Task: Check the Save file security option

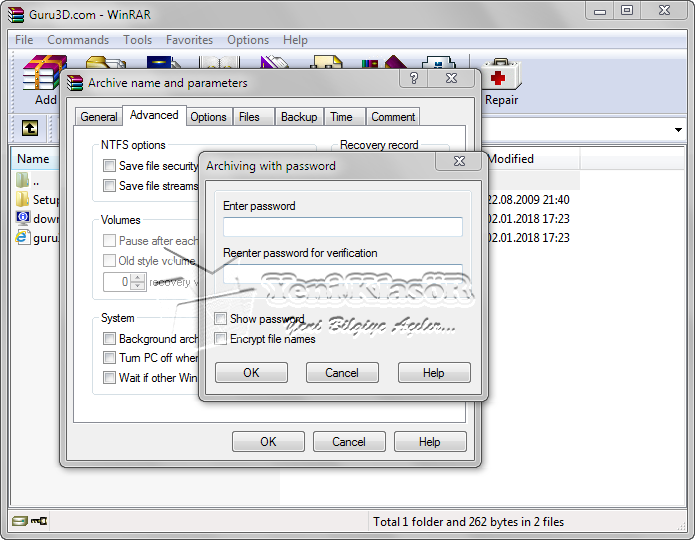Action: [110, 166]
